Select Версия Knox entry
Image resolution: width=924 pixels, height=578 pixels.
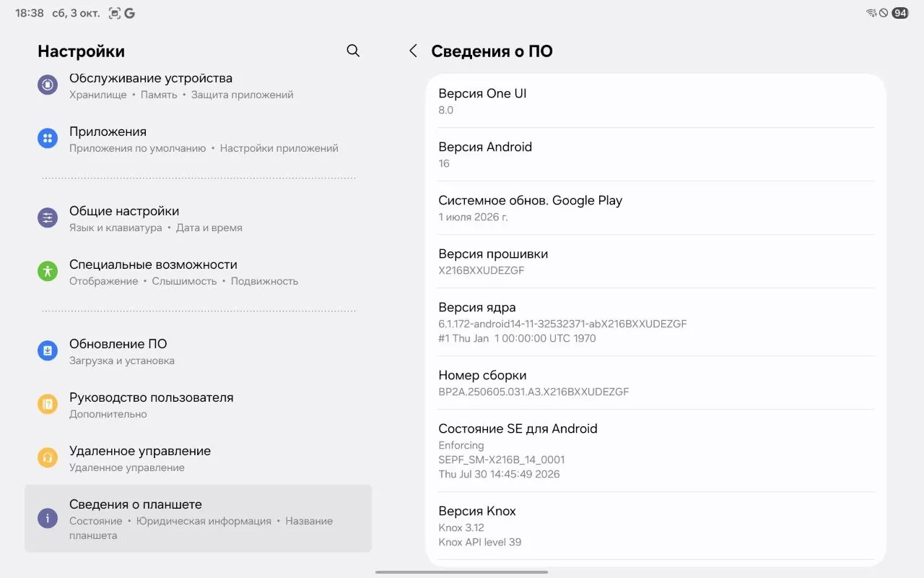[x=656, y=526]
